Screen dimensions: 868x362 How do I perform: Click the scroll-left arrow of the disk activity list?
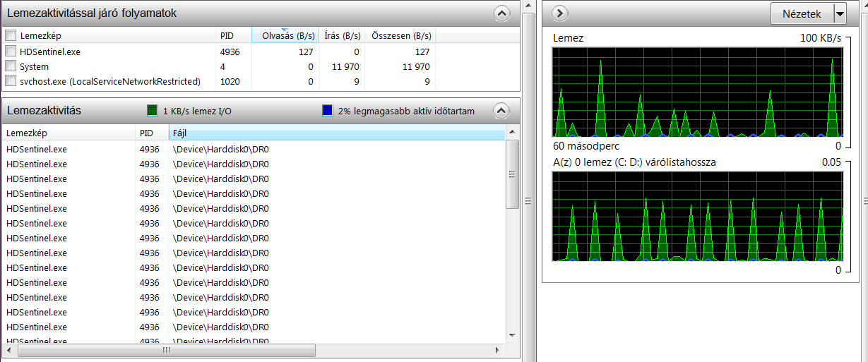pos(9,350)
